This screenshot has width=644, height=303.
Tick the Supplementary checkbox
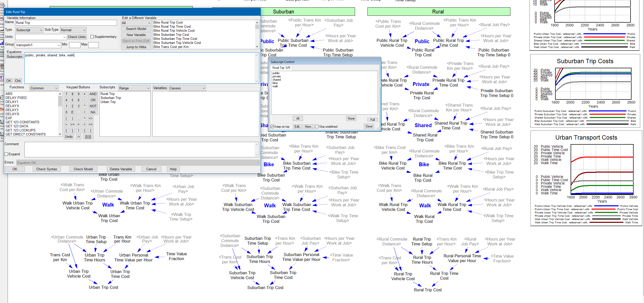(92, 37)
